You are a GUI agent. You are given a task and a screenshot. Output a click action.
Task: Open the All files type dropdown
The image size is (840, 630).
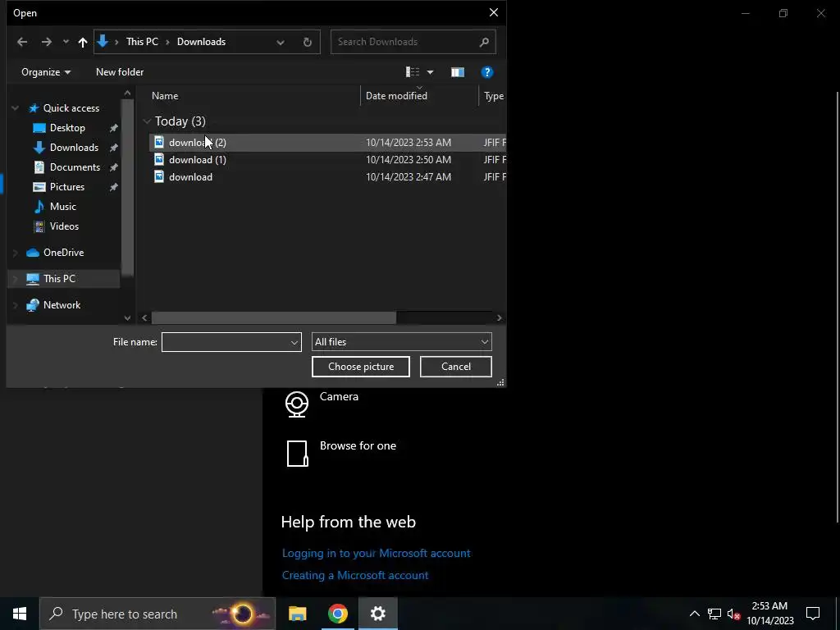pos(401,342)
